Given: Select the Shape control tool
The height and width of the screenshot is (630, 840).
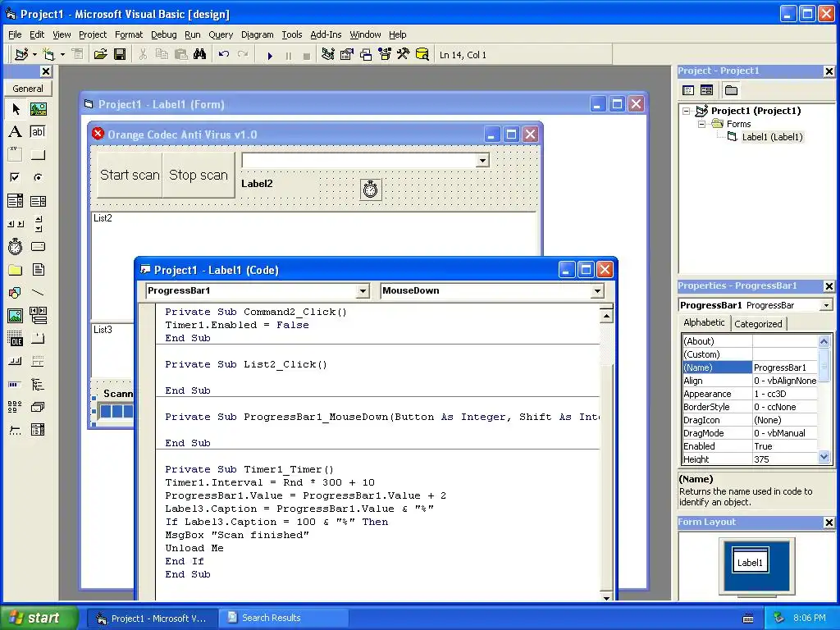Looking at the screenshot, I should [16, 293].
